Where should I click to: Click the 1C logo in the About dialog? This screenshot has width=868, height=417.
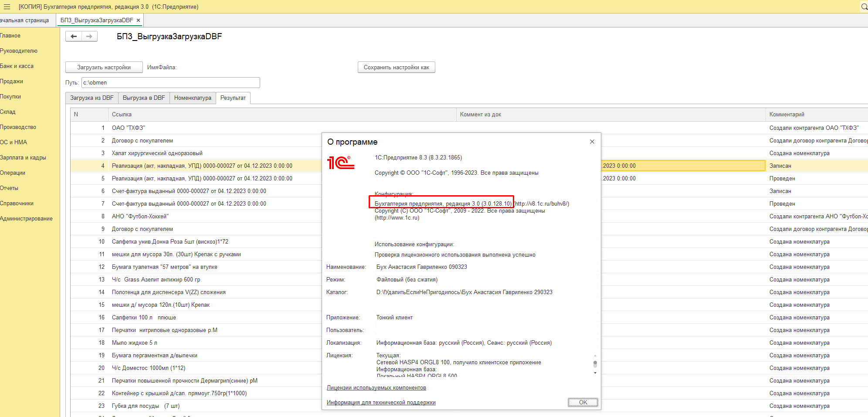click(x=341, y=163)
